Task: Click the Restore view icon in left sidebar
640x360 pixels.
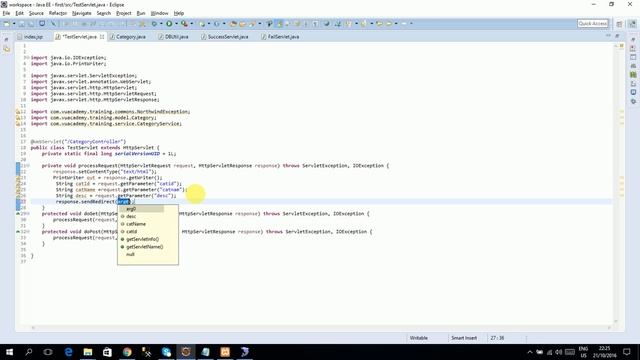Action: pyautogui.click(x=7, y=40)
